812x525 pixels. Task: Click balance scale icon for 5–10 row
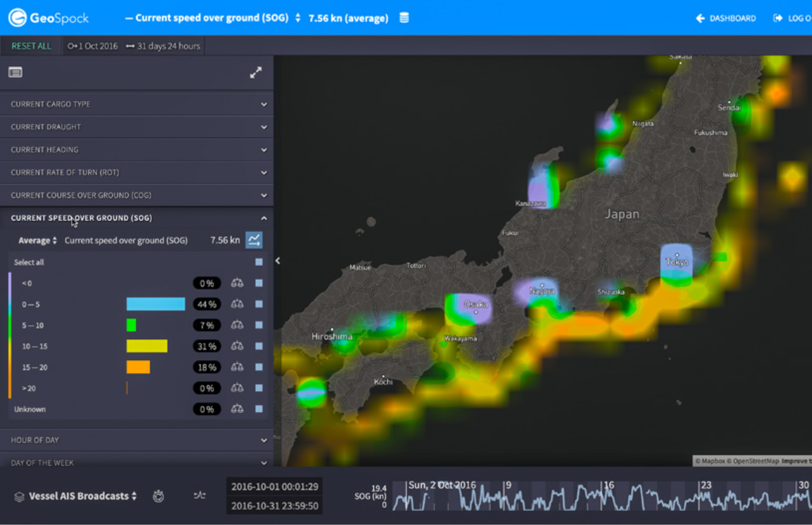click(237, 325)
